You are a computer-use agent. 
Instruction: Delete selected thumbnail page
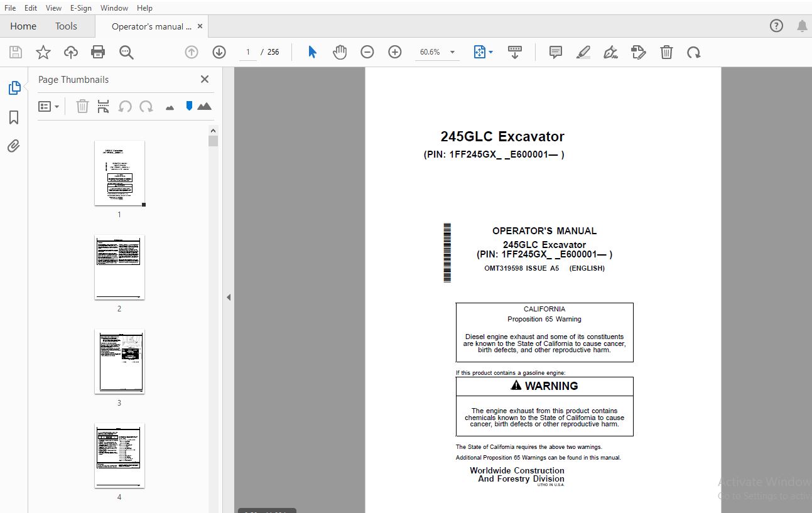click(82, 106)
